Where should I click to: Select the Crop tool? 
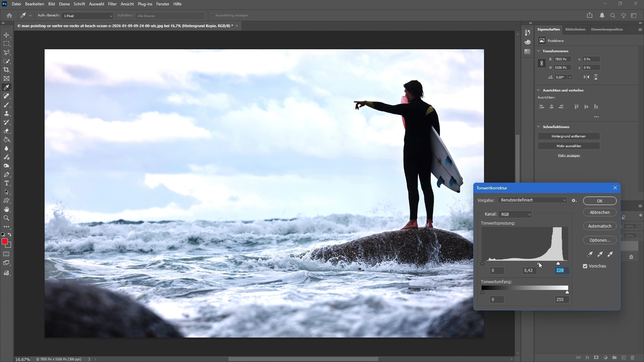point(6,70)
